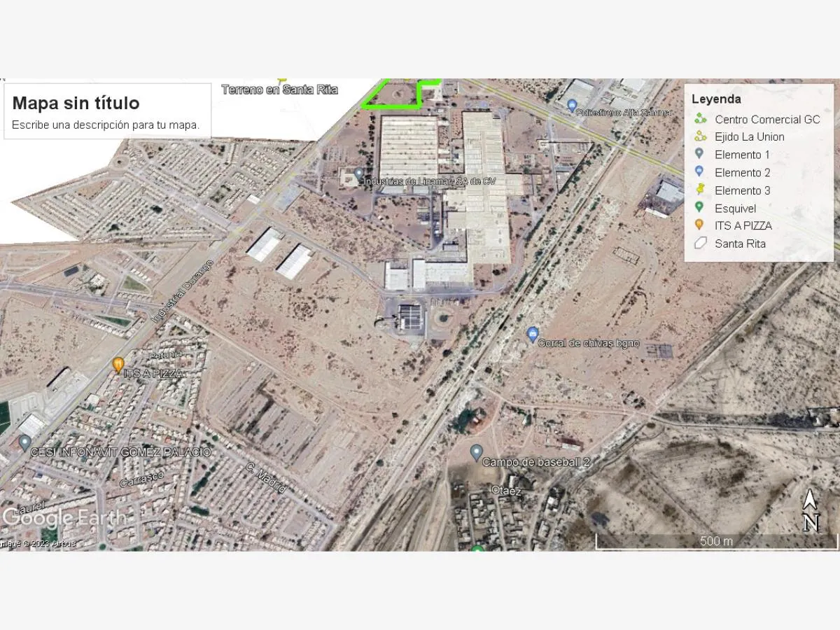
Task: Click the Google Earth logo watermark
Action: coord(65,518)
